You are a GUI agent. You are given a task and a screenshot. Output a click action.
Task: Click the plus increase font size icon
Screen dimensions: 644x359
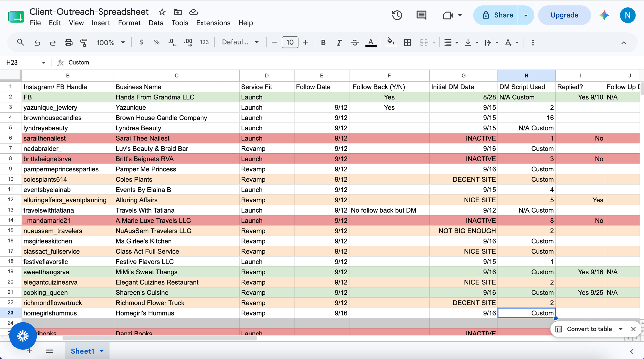click(306, 42)
